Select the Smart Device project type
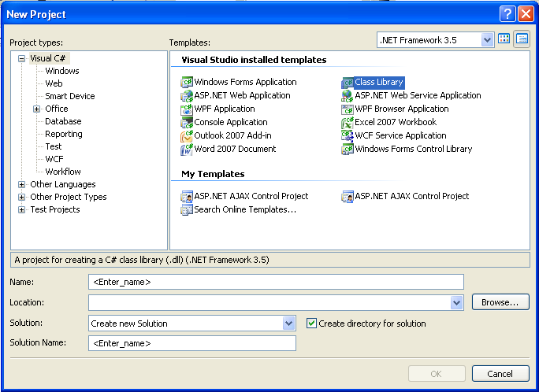Screen dimensions: 539x392 coord(70,96)
